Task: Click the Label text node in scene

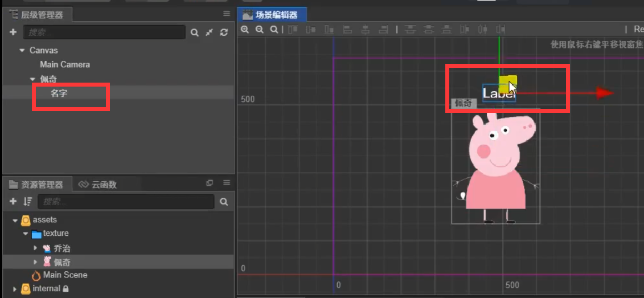Action: coord(499,93)
